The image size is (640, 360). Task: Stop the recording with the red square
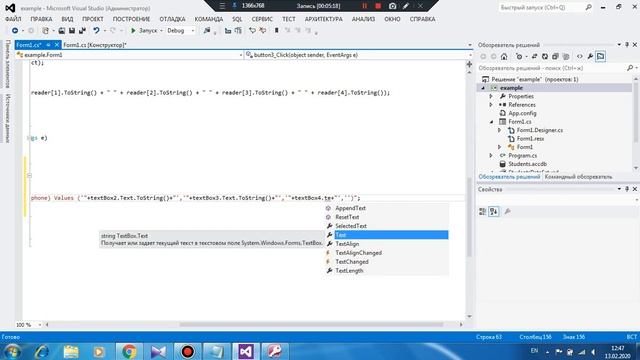coord(378,6)
